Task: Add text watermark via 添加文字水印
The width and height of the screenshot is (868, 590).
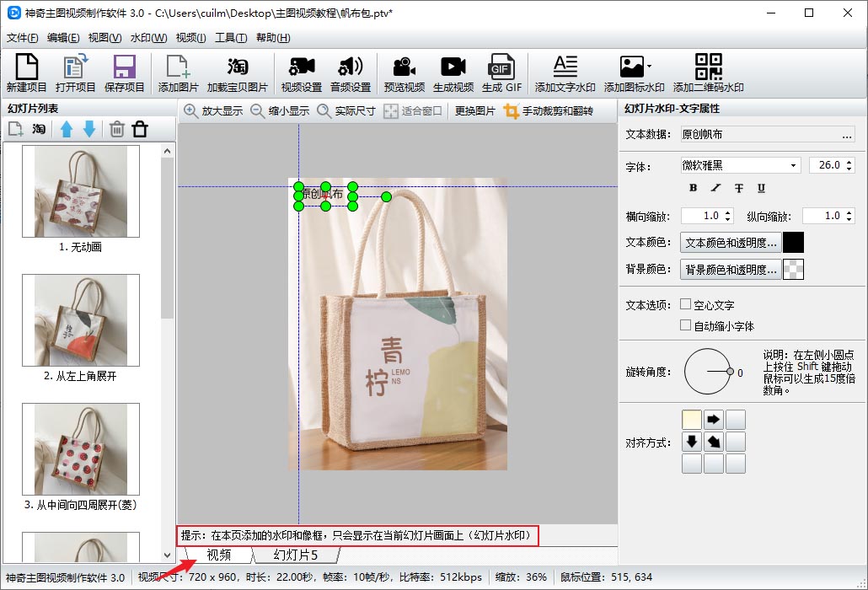Action: tap(565, 72)
